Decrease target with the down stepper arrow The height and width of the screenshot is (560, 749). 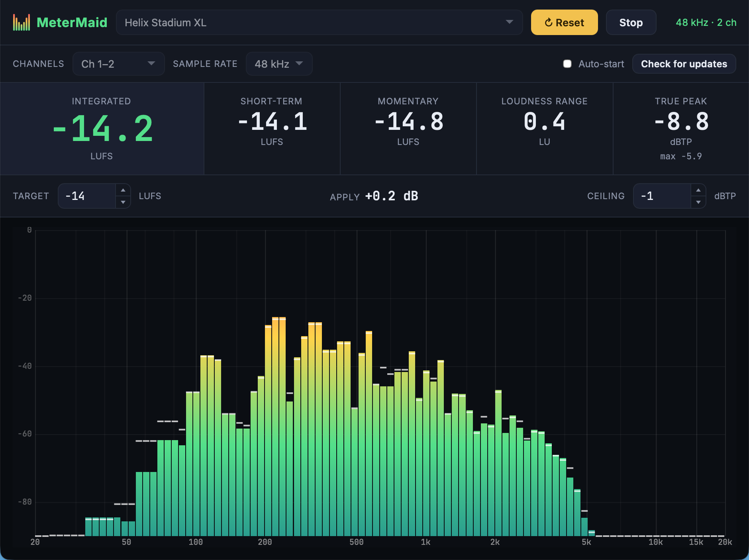point(123,202)
